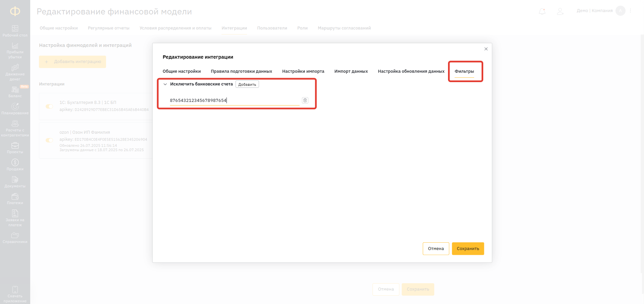This screenshot has height=304, width=644.
Task: Open the Рабочий стол sidebar icon
Action: 15,31
